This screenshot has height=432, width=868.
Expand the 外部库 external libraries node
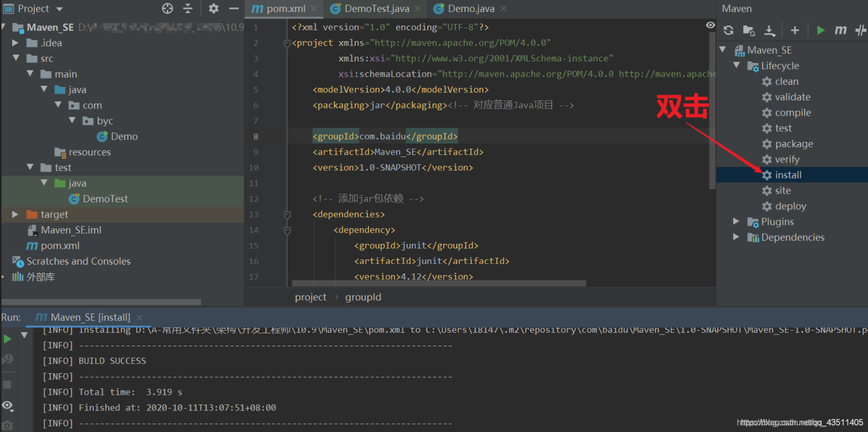pos(3,276)
